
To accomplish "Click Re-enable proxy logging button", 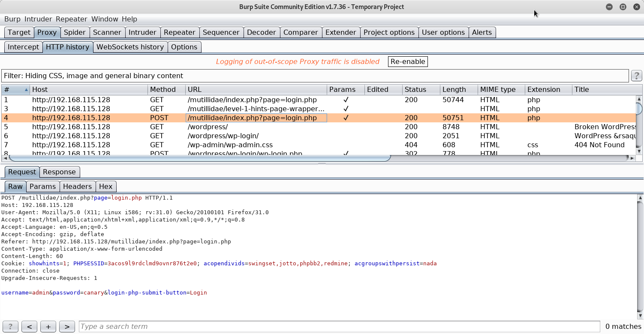I will tap(408, 62).
